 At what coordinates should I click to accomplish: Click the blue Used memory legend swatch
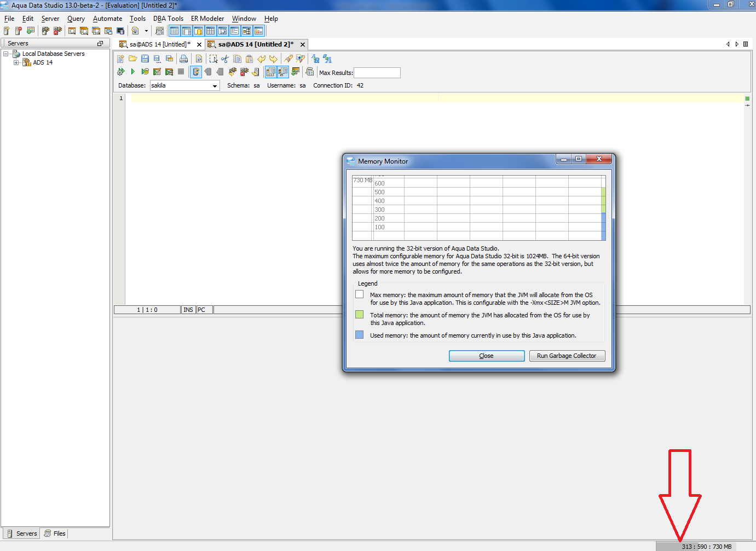(359, 335)
